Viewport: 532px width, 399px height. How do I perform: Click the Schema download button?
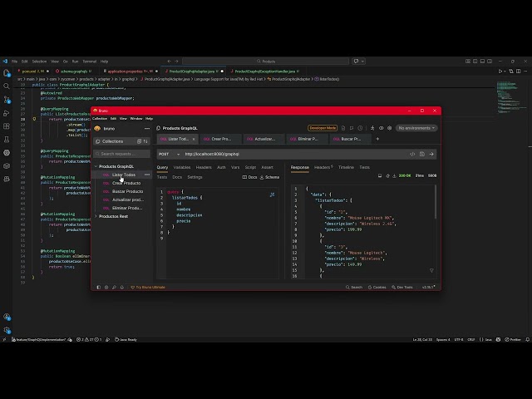[269, 177]
